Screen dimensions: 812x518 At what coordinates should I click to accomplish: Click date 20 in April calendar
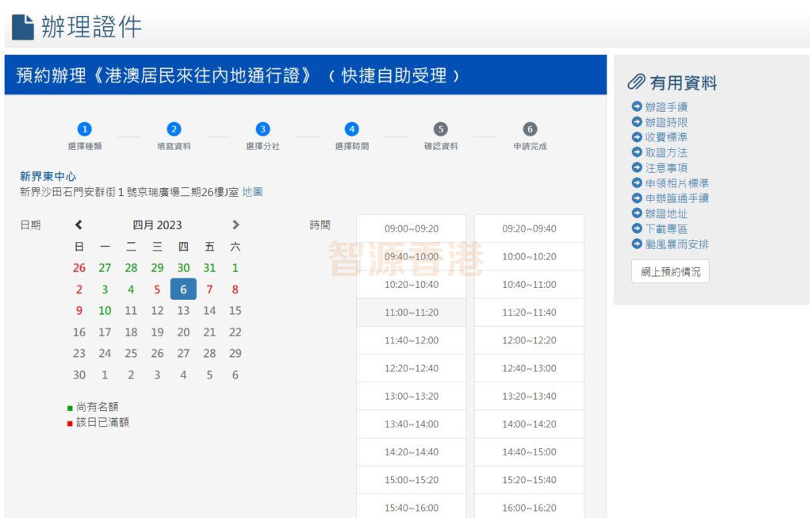pyautogui.click(x=183, y=332)
